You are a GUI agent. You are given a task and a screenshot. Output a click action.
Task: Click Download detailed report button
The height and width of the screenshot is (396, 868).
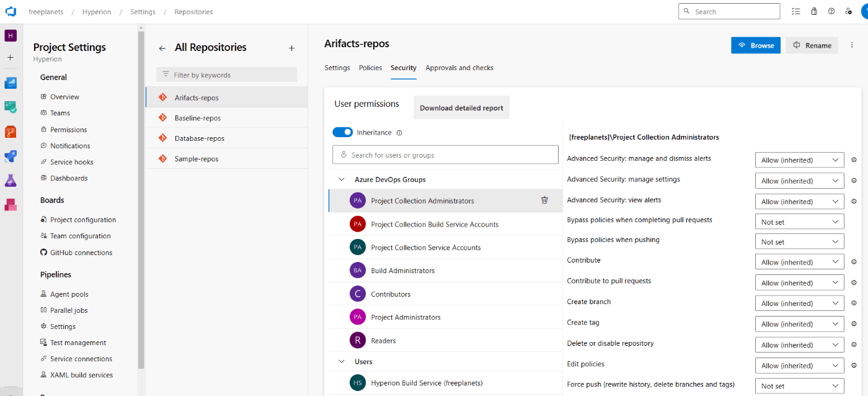461,107
